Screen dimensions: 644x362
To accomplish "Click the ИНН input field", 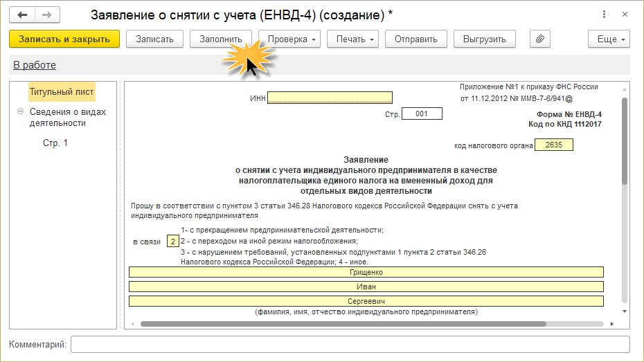I will [x=330, y=98].
